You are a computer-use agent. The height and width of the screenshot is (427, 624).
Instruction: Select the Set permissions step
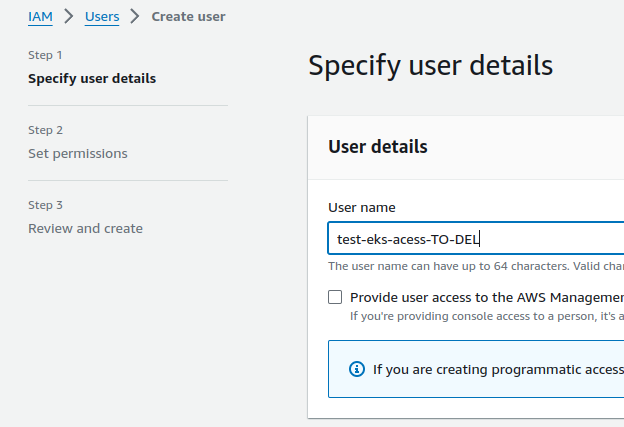pyautogui.click(x=78, y=154)
